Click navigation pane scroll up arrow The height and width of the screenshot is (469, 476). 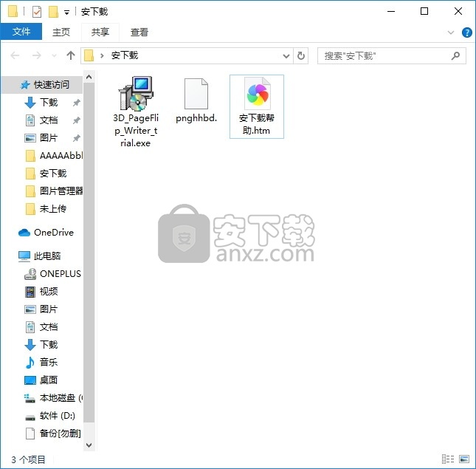pyautogui.click(x=89, y=77)
